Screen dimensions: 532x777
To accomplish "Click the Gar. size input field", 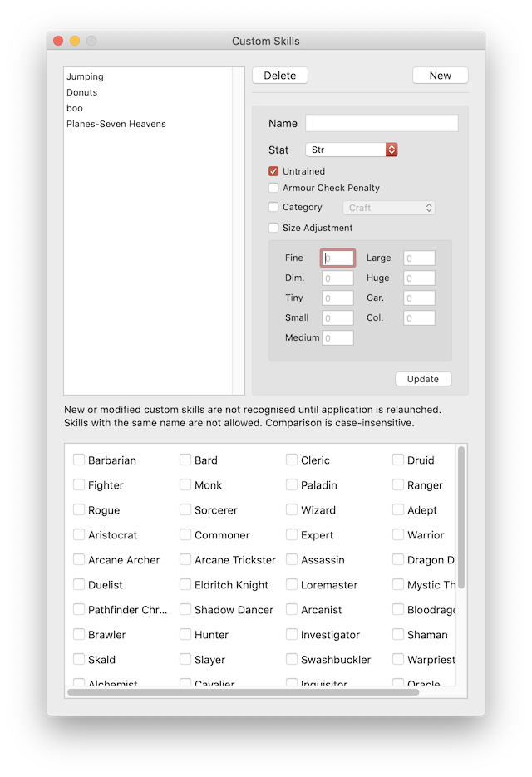I will pyautogui.click(x=419, y=298).
